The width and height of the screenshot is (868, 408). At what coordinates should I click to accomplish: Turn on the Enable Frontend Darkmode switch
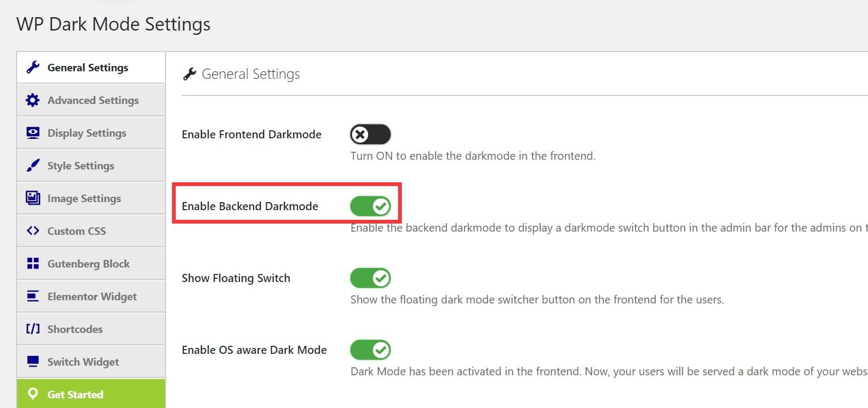(370, 135)
